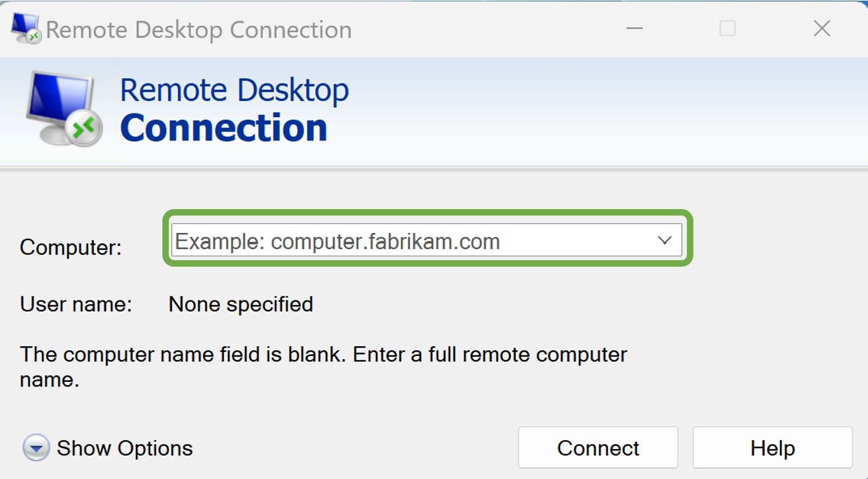This screenshot has width=868, height=479.
Task: Open Help for Remote Desktop
Action: [772, 448]
